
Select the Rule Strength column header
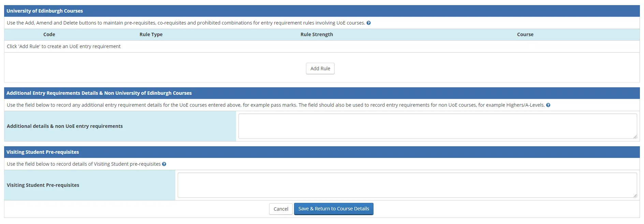[317, 34]
